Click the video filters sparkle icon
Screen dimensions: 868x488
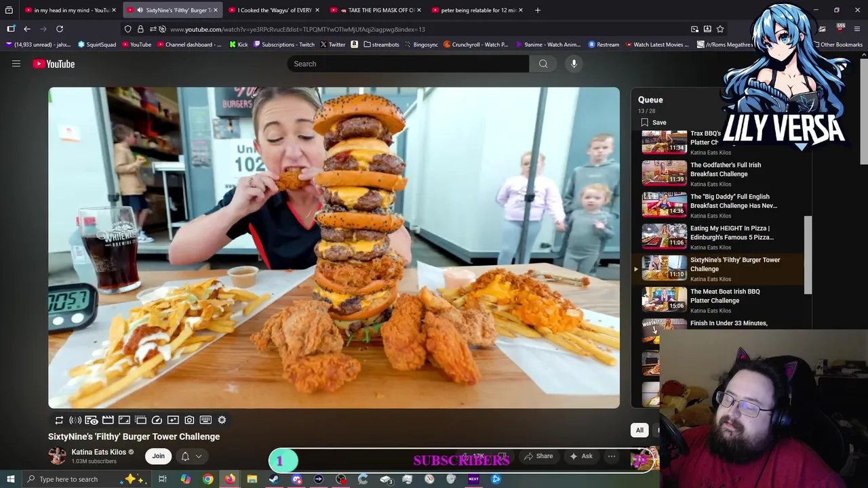tap(173, 420)
